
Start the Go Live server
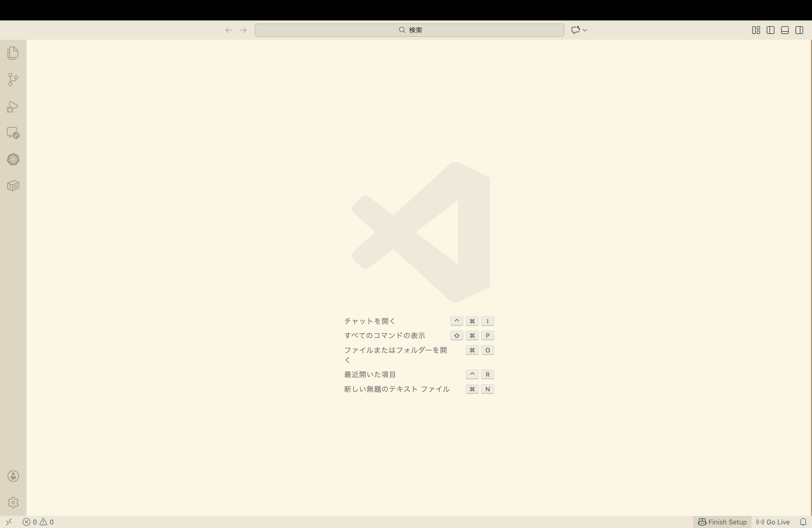pyautogui.click(x=773, y=522)
